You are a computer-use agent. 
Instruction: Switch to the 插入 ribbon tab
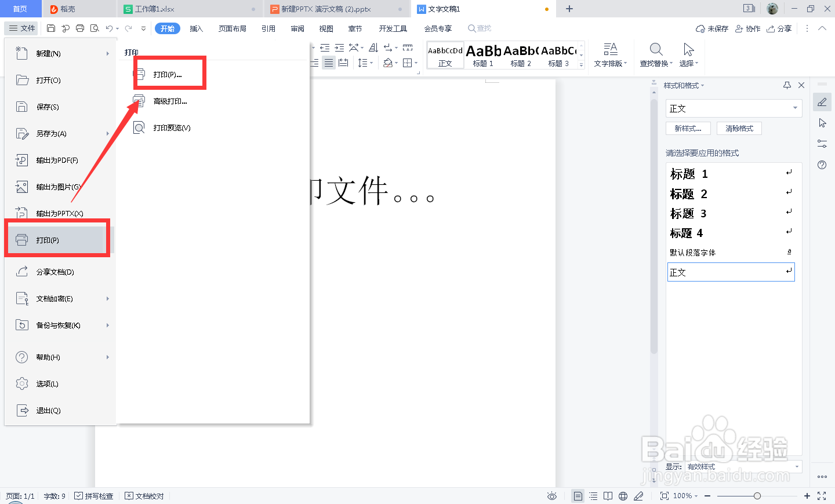tap(197, 28)
